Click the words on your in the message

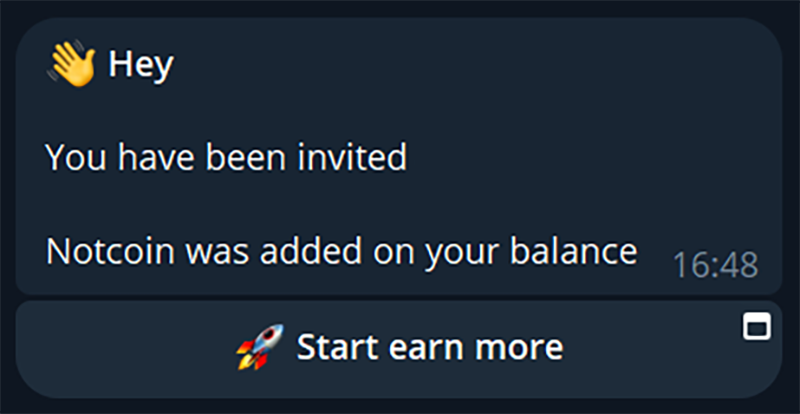(x=438, y=254)
